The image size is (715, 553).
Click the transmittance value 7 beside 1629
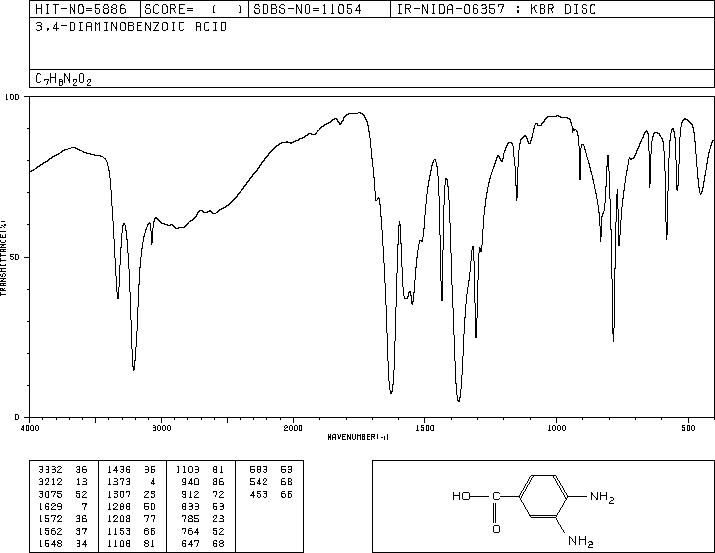click(84, 506)
